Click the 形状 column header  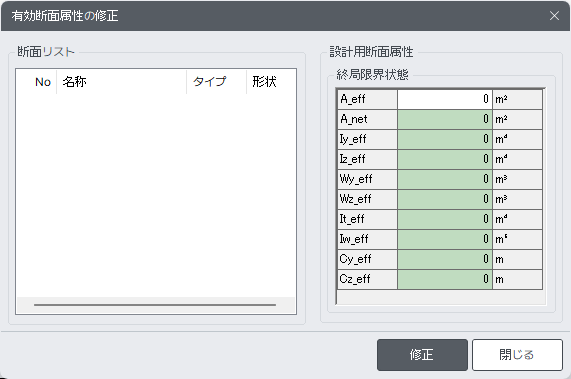point(271,82)
